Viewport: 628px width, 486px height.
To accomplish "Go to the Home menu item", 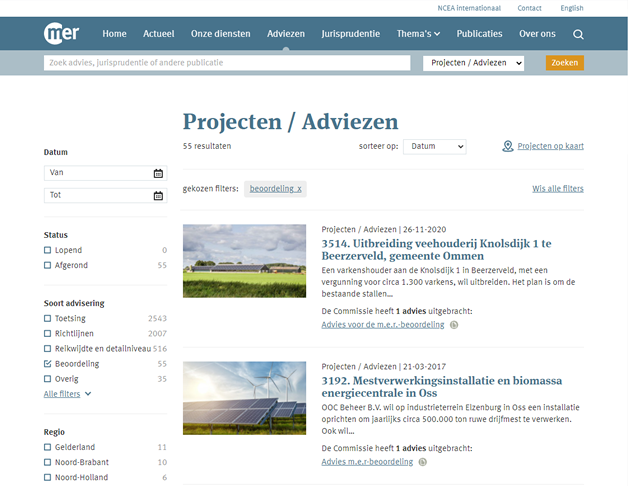I will [x=114, y=34].
